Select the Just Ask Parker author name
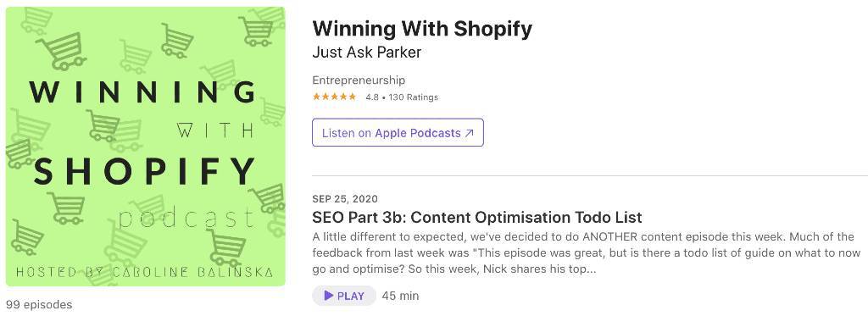 click(366, 53)
